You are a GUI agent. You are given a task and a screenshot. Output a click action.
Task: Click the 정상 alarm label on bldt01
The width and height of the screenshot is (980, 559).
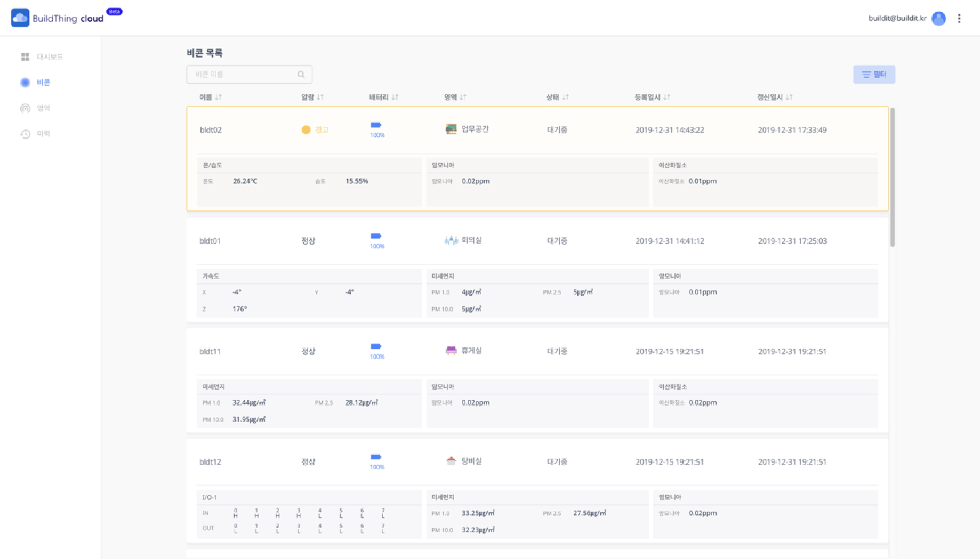tap(308, 241)
